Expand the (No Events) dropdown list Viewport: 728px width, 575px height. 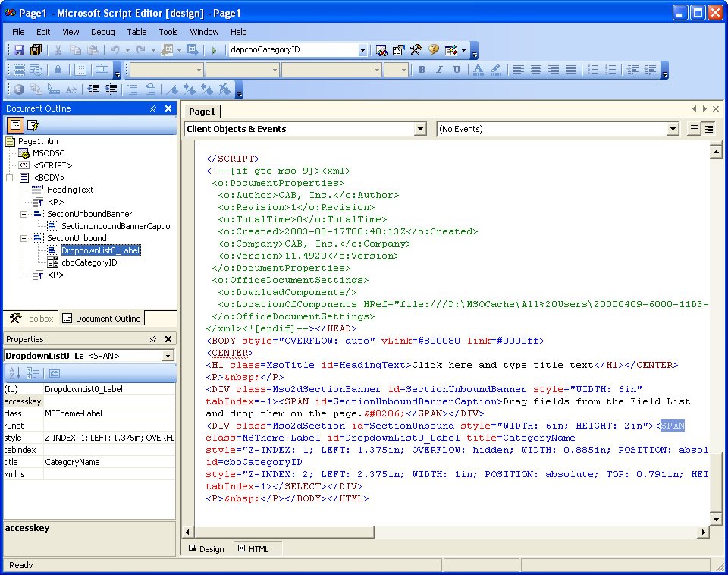pyautogui.click(x=672, y=130)
